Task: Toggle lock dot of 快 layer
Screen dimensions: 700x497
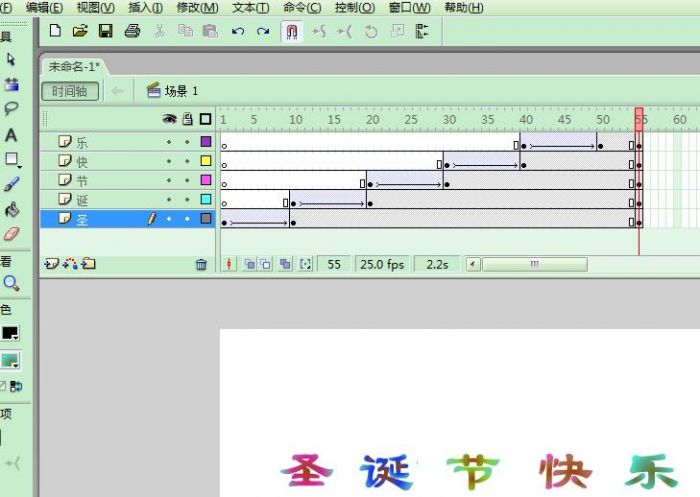Action: click(x=187, y=161)
